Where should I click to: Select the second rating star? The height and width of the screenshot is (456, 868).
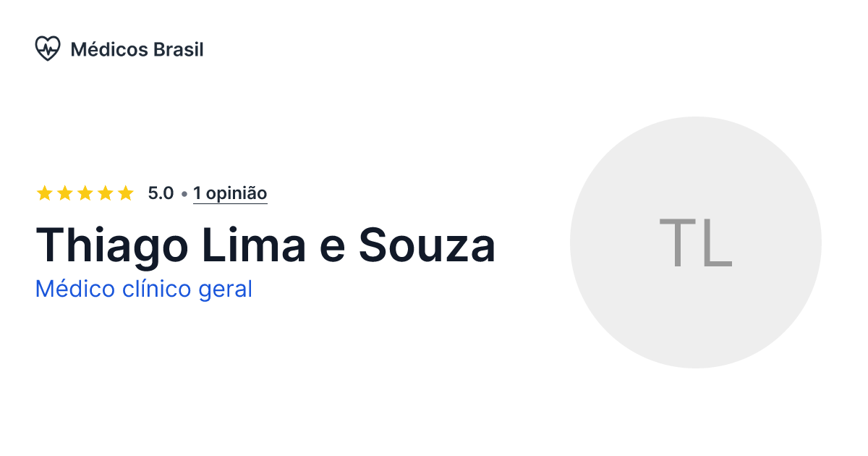[x=66, y=193]
